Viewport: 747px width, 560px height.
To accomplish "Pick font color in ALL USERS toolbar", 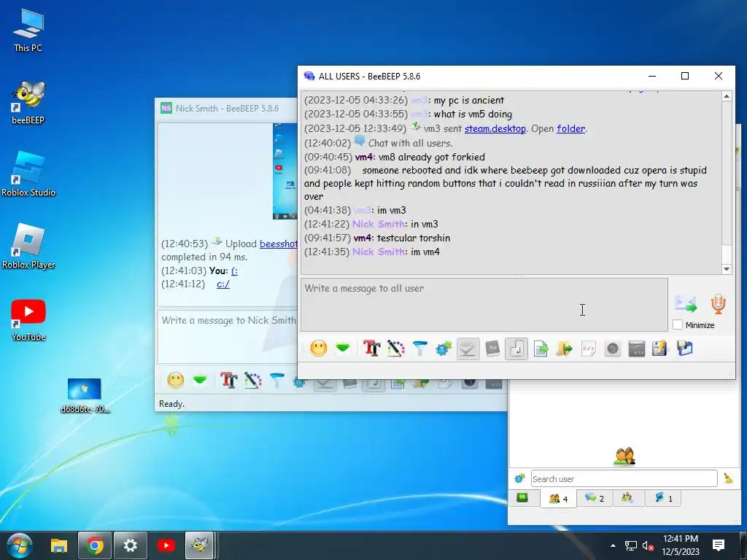I will click(x=396, y=349).
